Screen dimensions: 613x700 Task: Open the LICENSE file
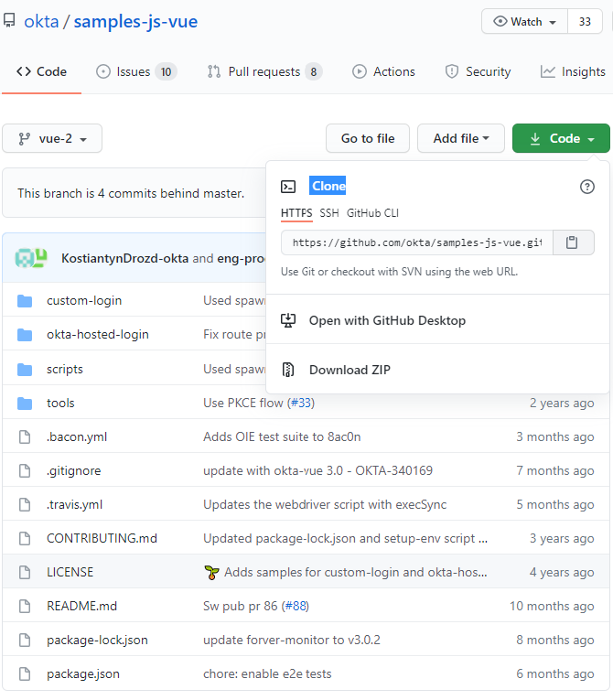coord(70,572)
